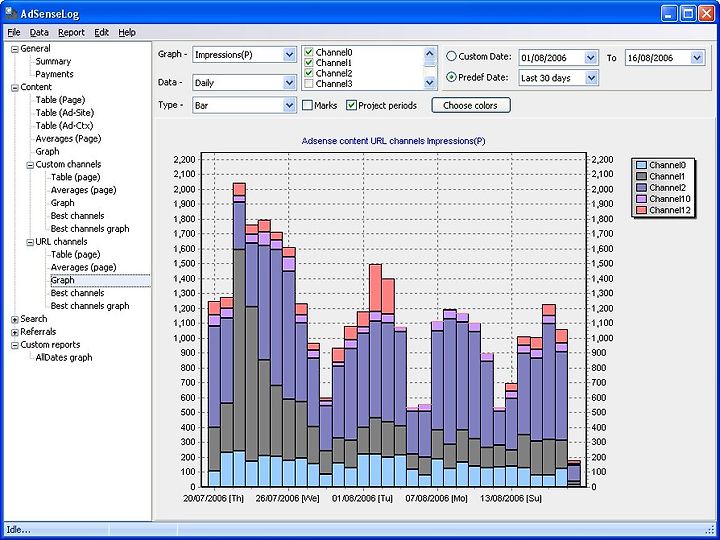The height and width of the screenshot is (540, 720).
Task: Select the Custom Date radio button
Action: [x=451, y=56]
